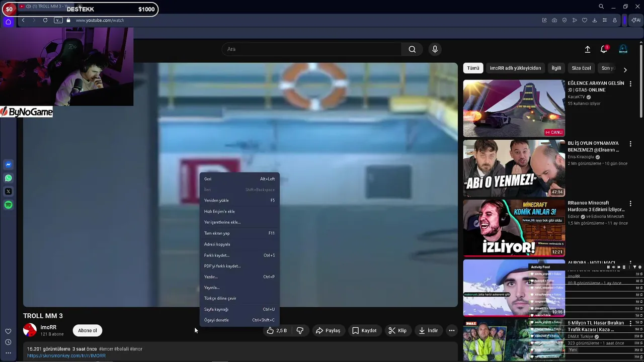644x362 pixels.
Task: Open X (Twitter) in the sidebar
Action: 9,192
